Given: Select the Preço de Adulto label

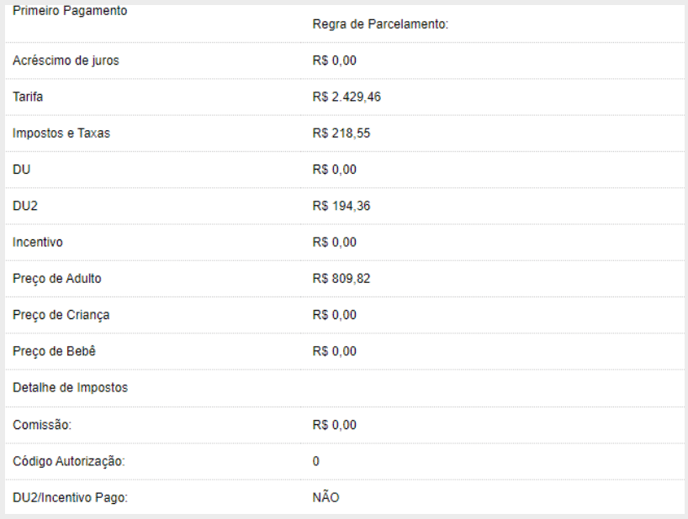Looking at the screenshot, I should [x=57, y=279].
